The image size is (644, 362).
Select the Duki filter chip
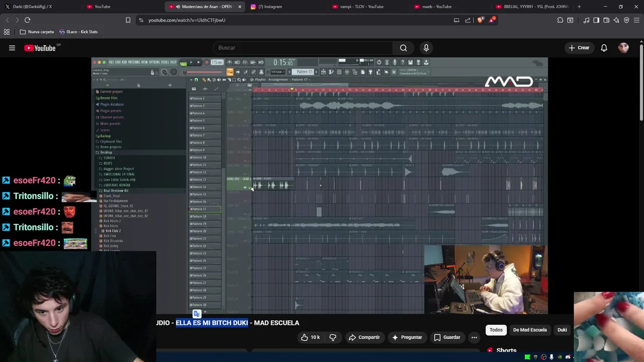click(562, 330)
